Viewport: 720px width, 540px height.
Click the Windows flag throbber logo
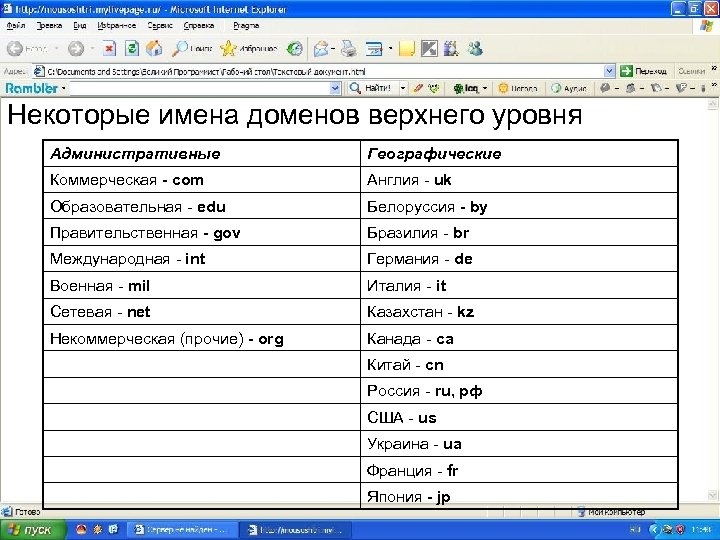[x=707, y=26]
